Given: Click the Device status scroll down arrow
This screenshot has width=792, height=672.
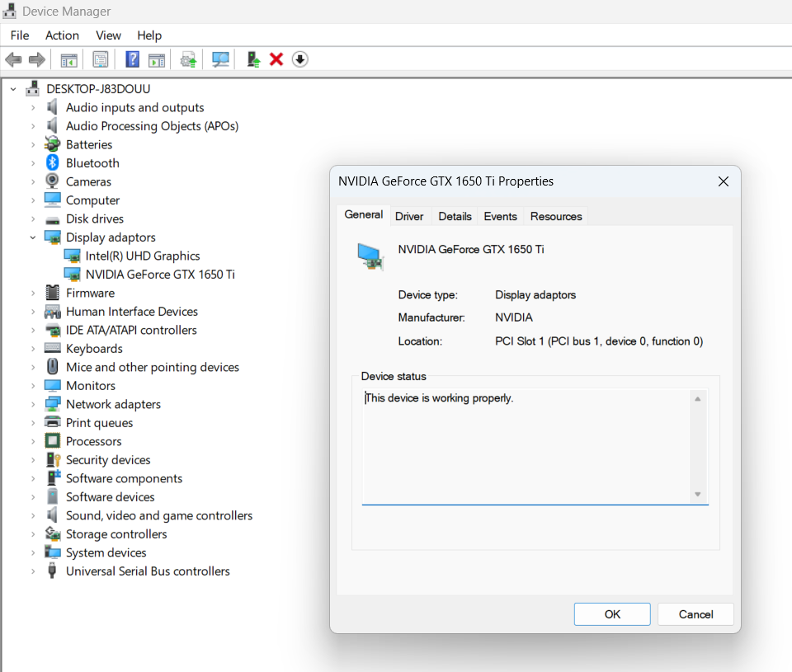Looking at the screenshot, I should [x=698, y=494].
